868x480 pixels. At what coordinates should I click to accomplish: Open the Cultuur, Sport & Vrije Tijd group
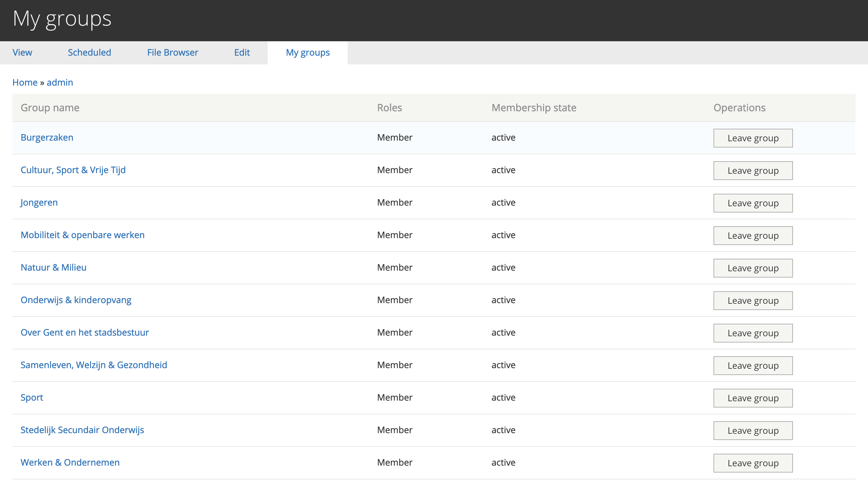click(x=73, y=170)
